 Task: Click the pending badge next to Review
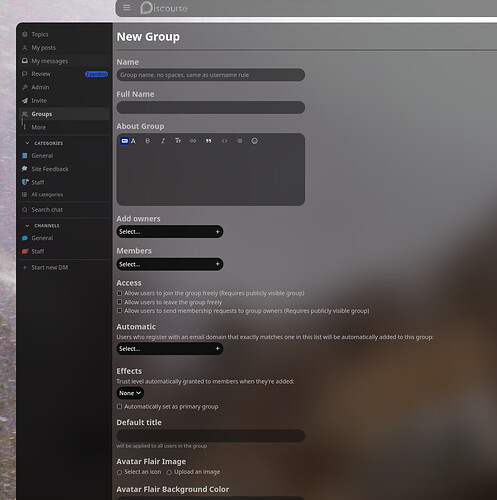pyautogui.click(x=96, y=74)
